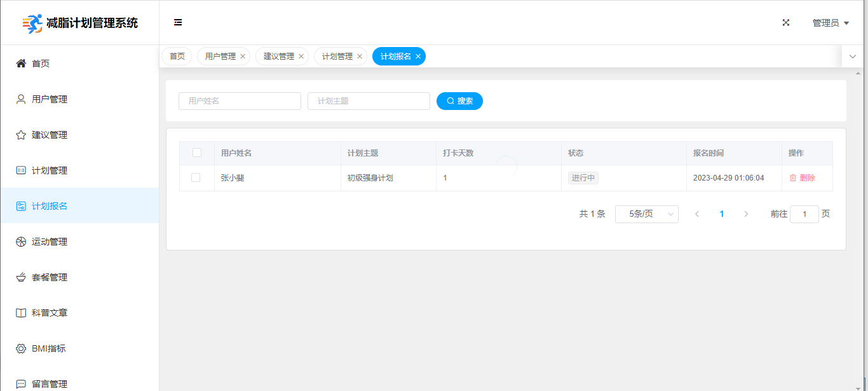Click the star icon beside 建议管理
The height and width of the screenshot is (391, 868).
[21, 135]
